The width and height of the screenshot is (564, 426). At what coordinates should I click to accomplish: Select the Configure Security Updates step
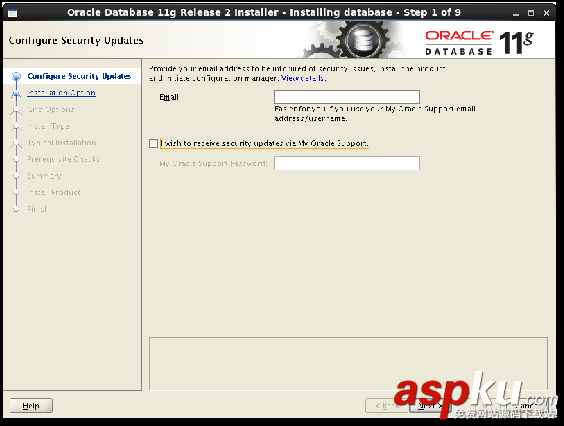(79, 76)
